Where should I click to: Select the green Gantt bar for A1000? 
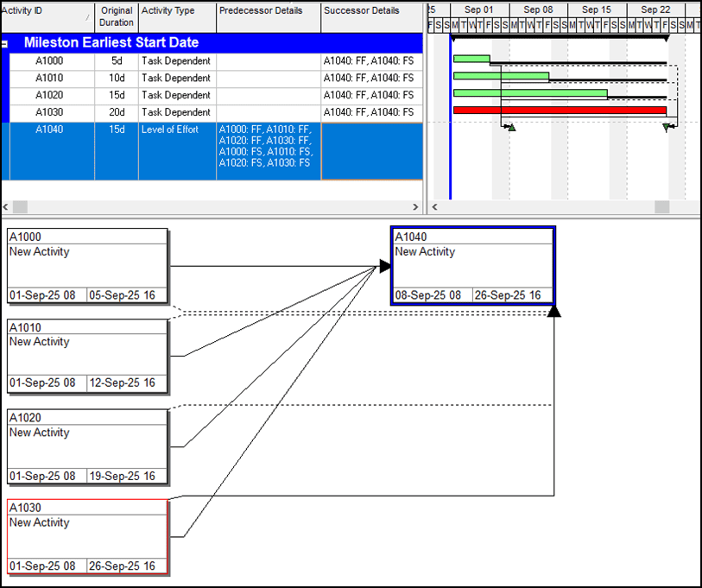(x=471, y=59)
